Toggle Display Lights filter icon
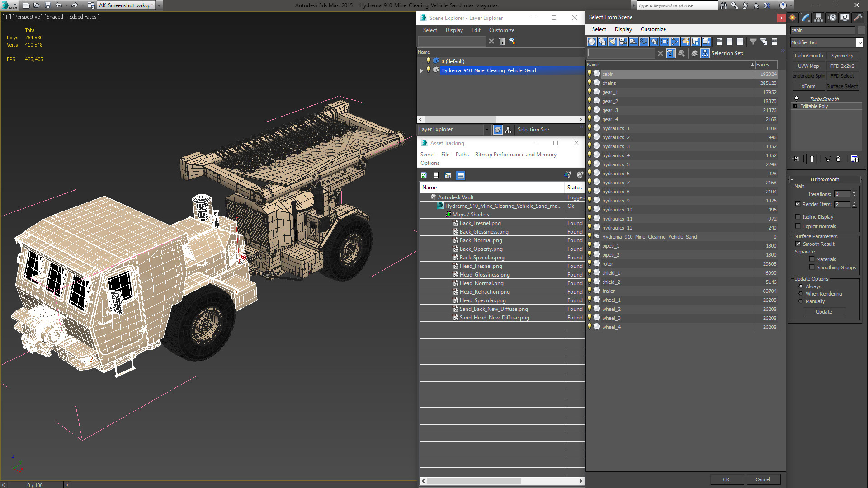Screen dimensions: 868x488 [613, 42]
